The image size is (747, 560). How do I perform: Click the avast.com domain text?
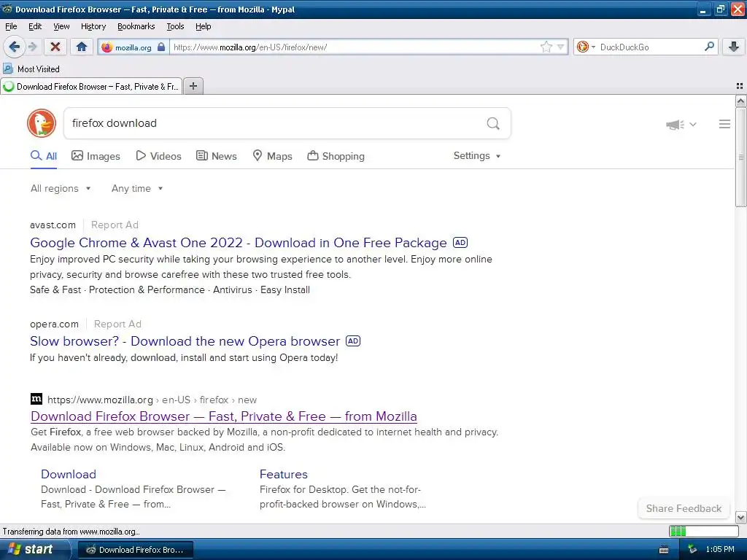click(53, 225)
